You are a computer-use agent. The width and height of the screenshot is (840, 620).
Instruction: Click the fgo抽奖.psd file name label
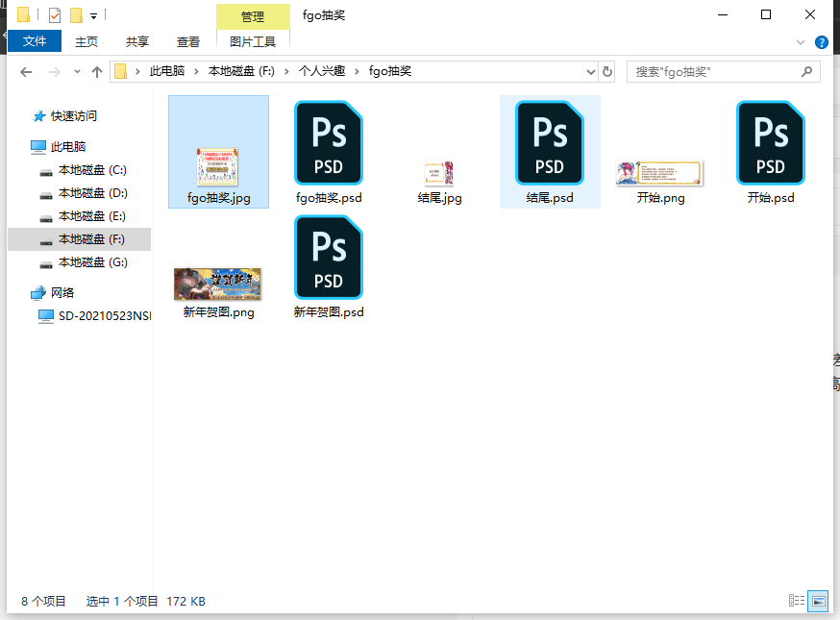[x=329, y=198]
